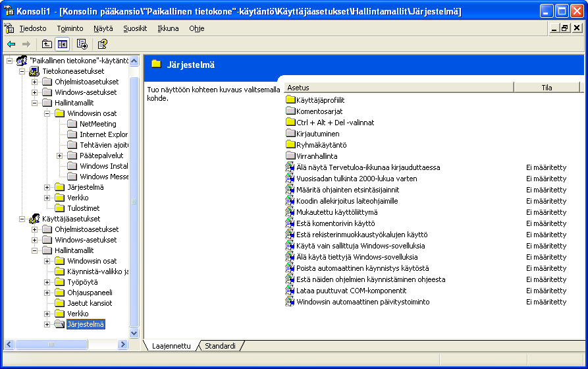
Task: Open the Ctrl + Alt + Del -valinnat folder
Action: point(335,123)
